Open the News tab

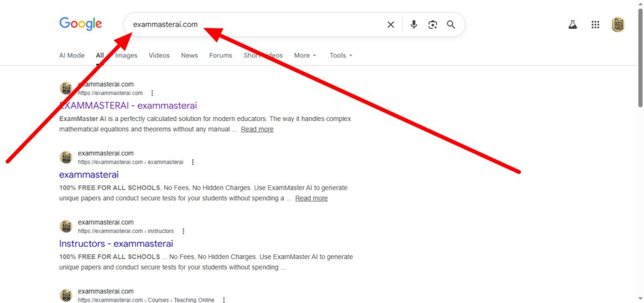pos(189,55)
